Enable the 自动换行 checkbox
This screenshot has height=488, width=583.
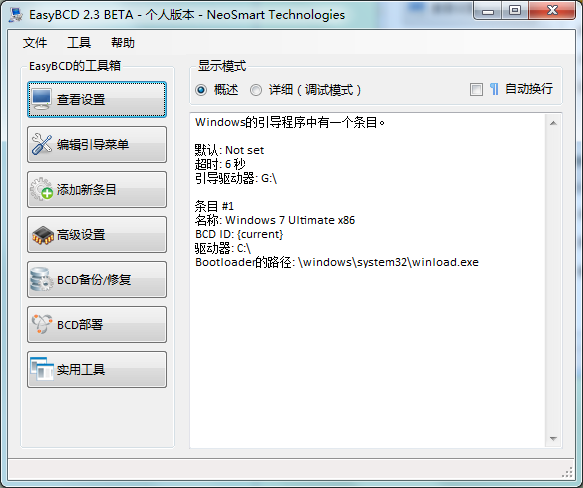[x=476, y=90]
